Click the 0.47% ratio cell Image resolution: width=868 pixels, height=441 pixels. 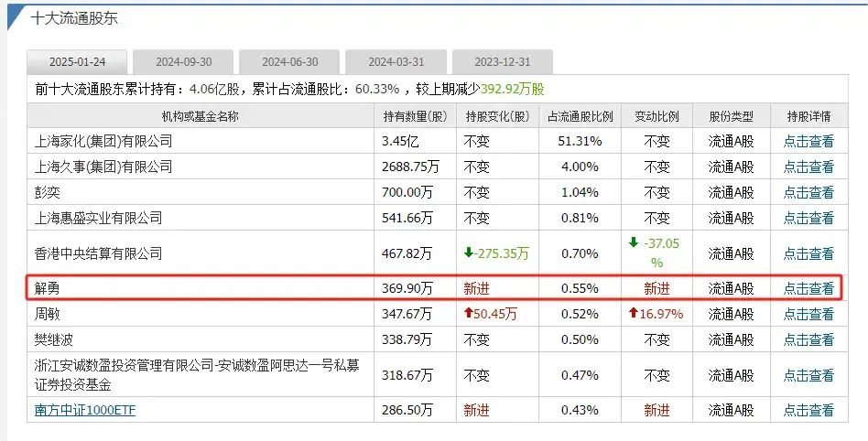coord(580,375)
